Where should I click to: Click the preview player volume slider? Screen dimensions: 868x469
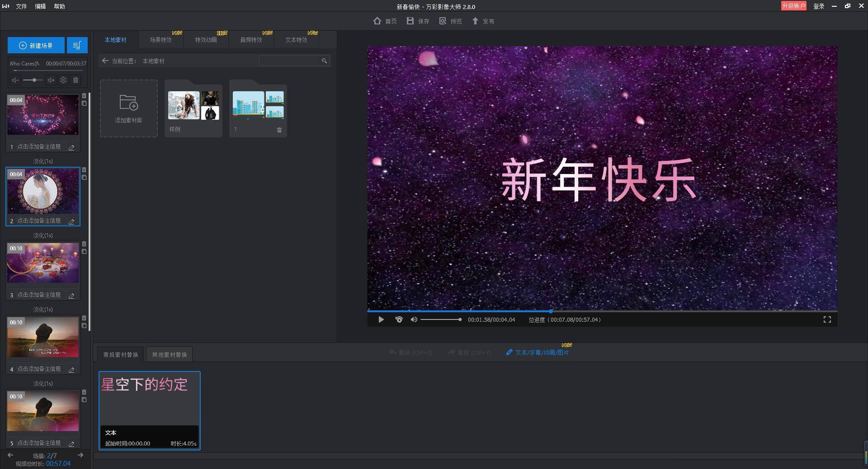click(x=441, y=319)
